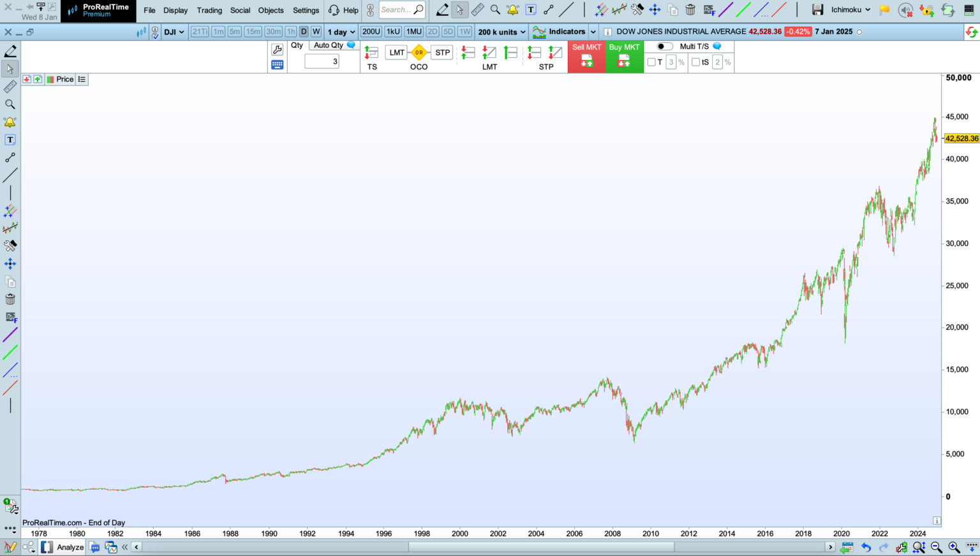
Task: Select the alert bell tool in top toolbar
Action: [512, 10]
